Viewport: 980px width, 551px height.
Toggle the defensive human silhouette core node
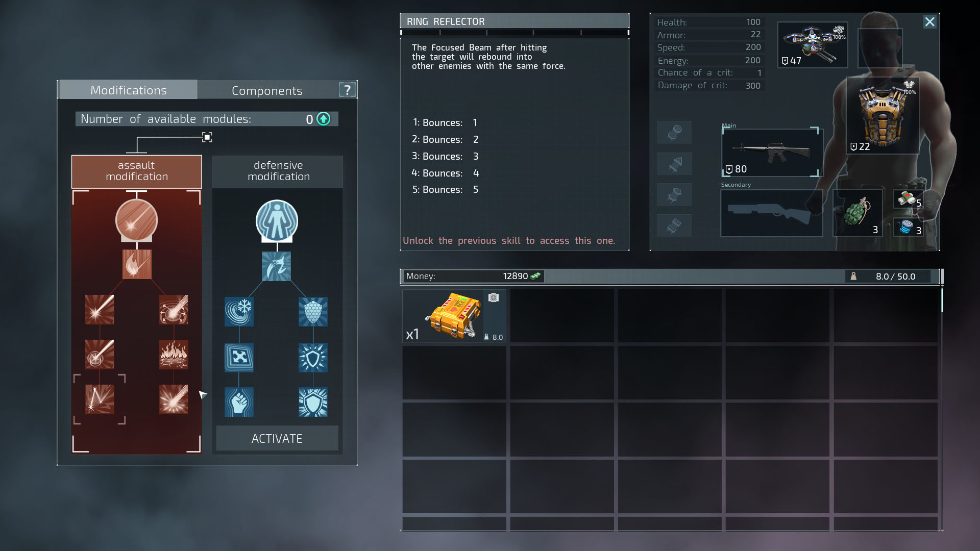(277, 221)
